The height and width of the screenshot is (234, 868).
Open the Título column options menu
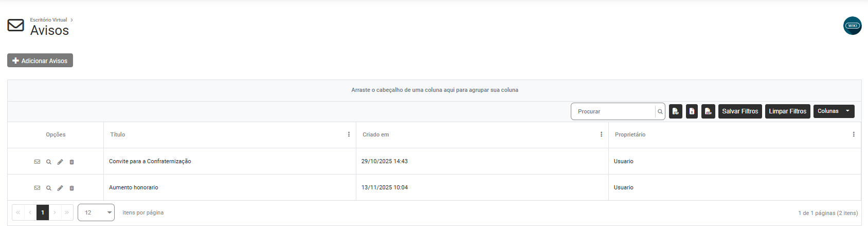point(349,134)
